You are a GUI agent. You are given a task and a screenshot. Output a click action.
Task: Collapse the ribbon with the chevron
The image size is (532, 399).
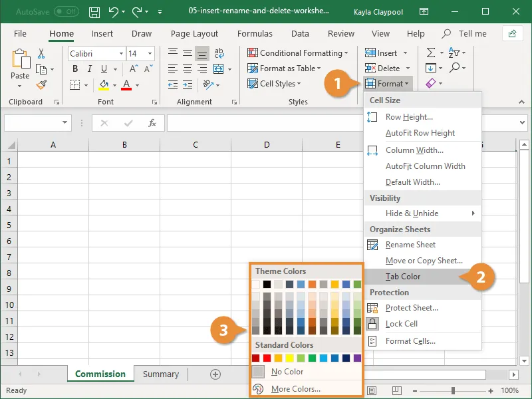pos(521,102)
